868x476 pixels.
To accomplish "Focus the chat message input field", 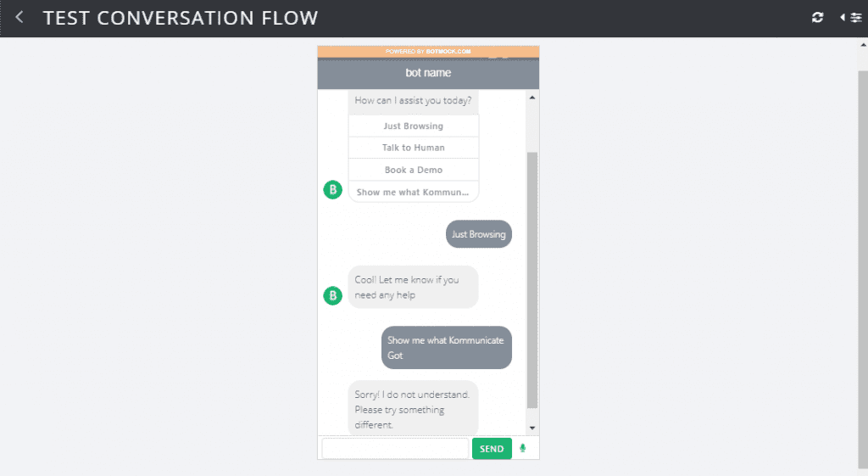I will pyautogui.click(x=395, y=448).
